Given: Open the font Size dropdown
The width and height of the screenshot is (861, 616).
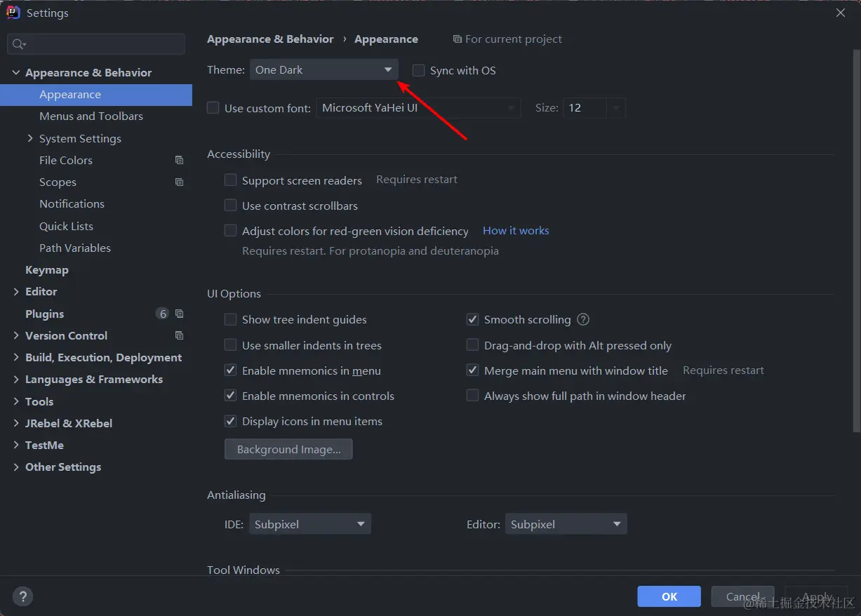Looking at the screenshot, I should [594, 108].
